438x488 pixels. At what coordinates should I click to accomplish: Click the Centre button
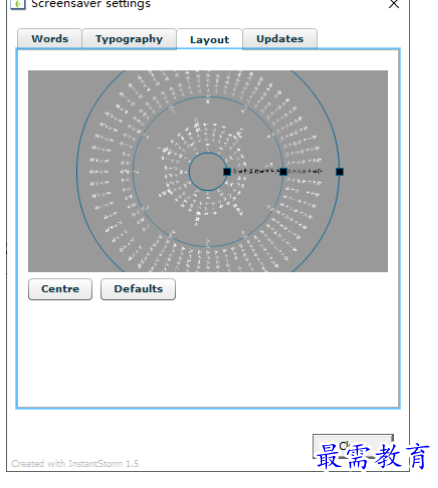pyautogui.click(x=60, y=289)
